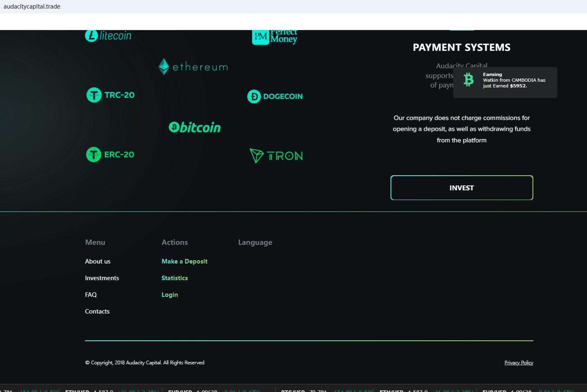Click the Dogecoin payment logo
The image size is (587, 392).
[x=275, y=96]
